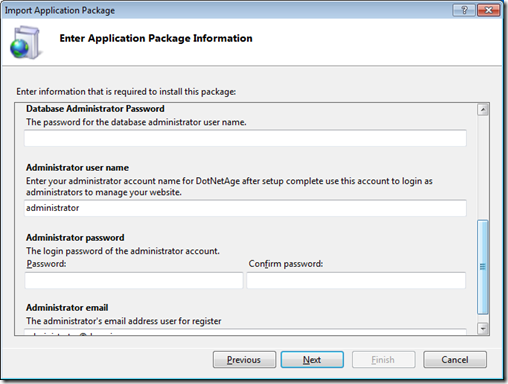Screen dimensions: 508x384
Task: Click the 'Enter information that is required' text
Action: click(x=126, y=92)
